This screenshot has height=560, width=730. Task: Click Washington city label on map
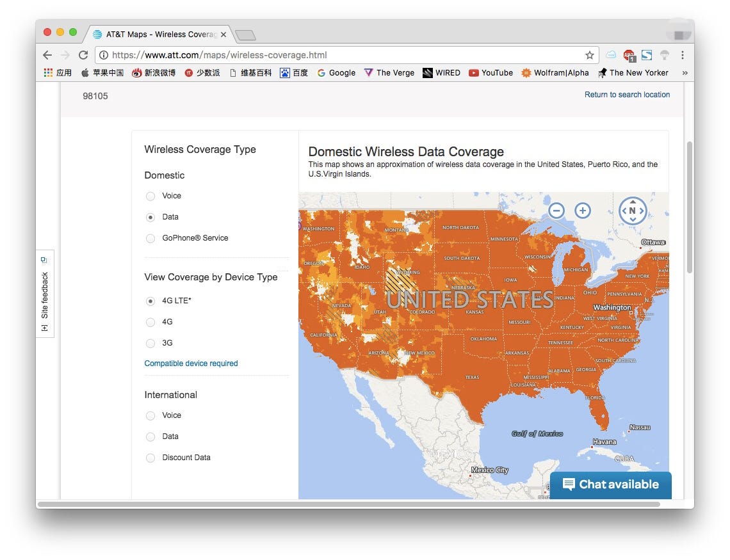point(612,307)
